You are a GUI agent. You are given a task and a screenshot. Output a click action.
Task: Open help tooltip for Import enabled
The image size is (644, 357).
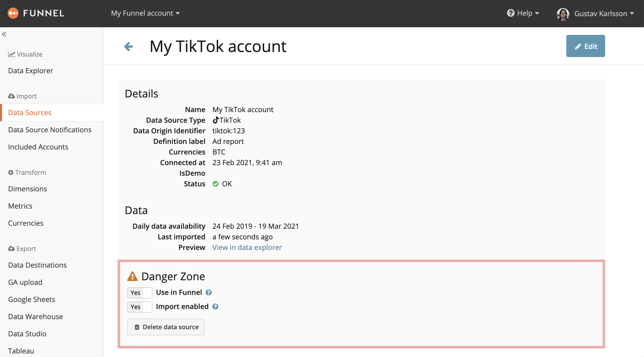click(215, 307)
